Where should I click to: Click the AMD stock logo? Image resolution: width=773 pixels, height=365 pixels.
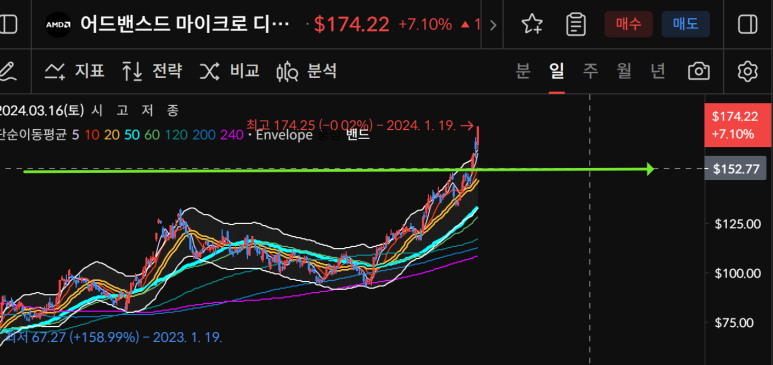tap(58, 24)
